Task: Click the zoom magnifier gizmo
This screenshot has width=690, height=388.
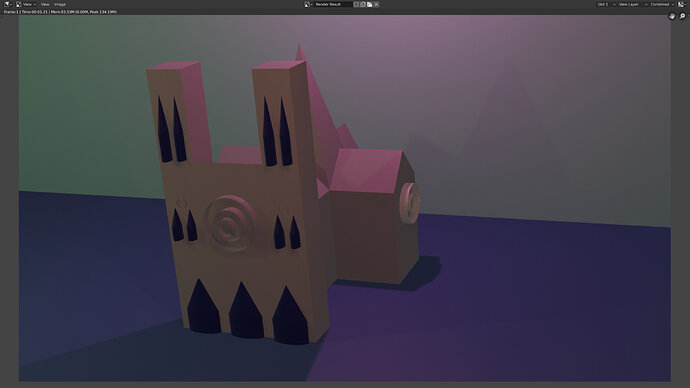Action: (682, 16)
